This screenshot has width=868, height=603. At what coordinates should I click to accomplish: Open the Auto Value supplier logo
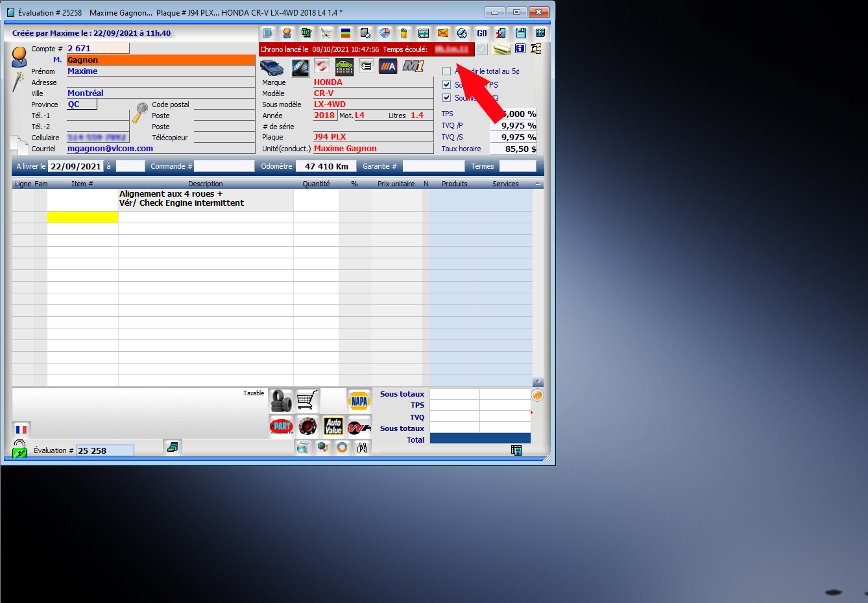333,426
